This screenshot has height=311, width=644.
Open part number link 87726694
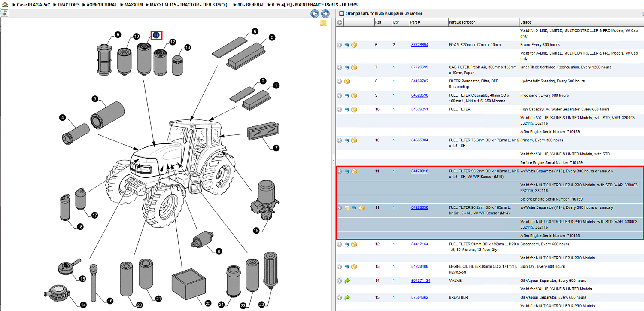419,45
